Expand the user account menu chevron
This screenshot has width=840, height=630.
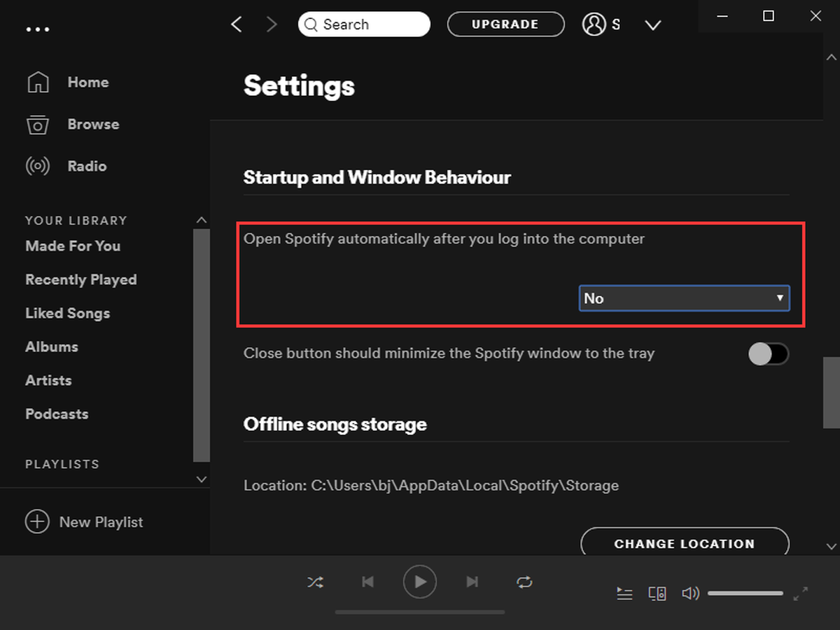click(653, 25)
